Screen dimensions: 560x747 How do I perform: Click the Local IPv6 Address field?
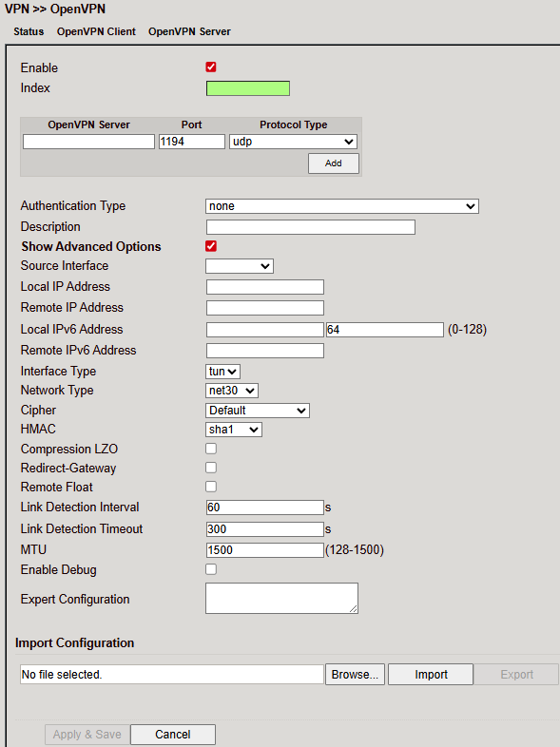coord(265,330)
